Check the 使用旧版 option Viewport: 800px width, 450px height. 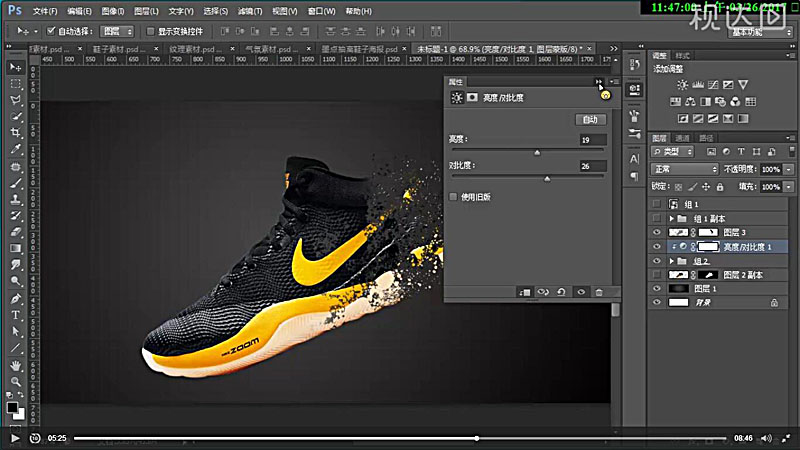coord(453,196)
